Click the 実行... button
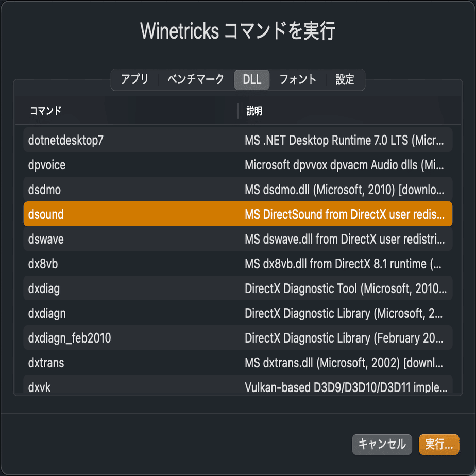Viewport: 476px width, 476px height. pyautogui.click(x=439, y=445)
